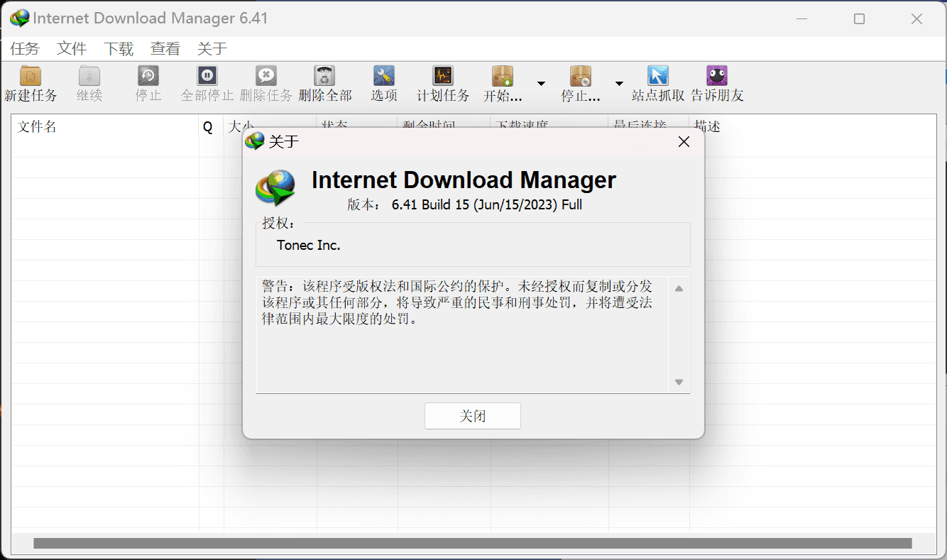Image resolution: width=947 pixels, height=560 pixels.
Task: Maximize the Internet Download Manager window
Action: [859, 18]
